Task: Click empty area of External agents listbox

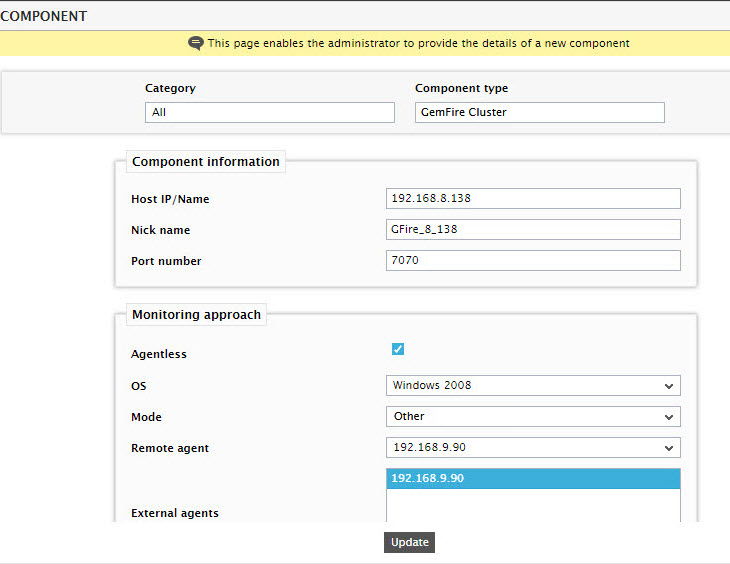Action: point(533,505)
